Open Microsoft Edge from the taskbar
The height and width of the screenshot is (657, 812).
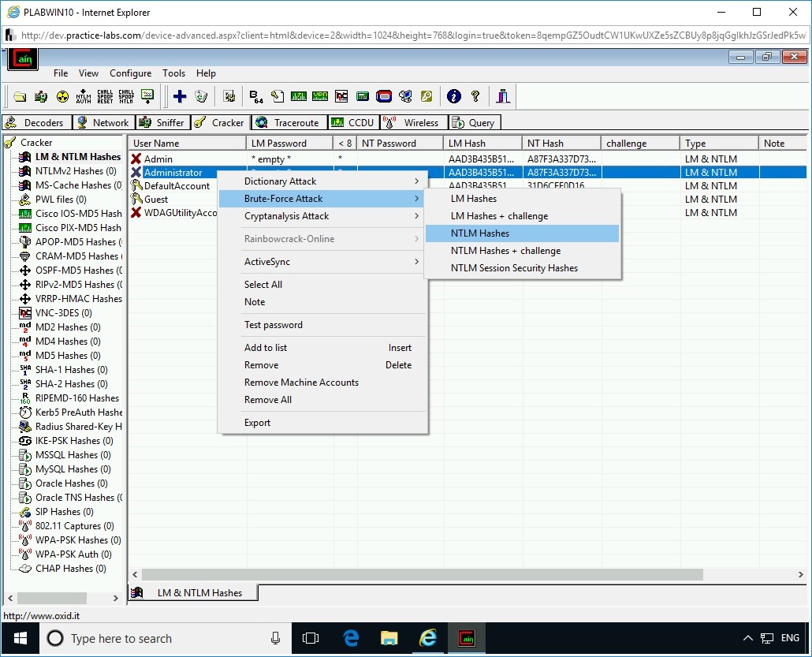coord(352,638)
